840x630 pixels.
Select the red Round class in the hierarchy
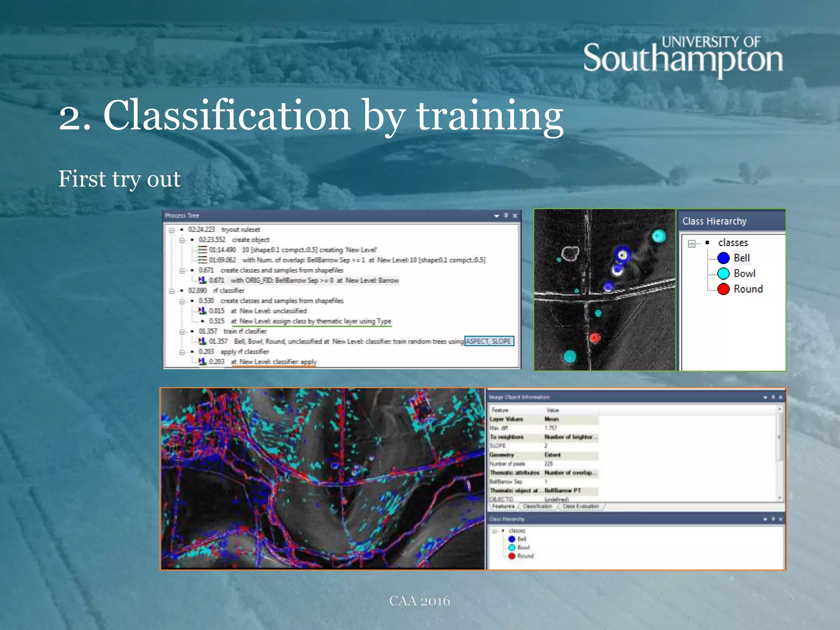tap(748, 289)
